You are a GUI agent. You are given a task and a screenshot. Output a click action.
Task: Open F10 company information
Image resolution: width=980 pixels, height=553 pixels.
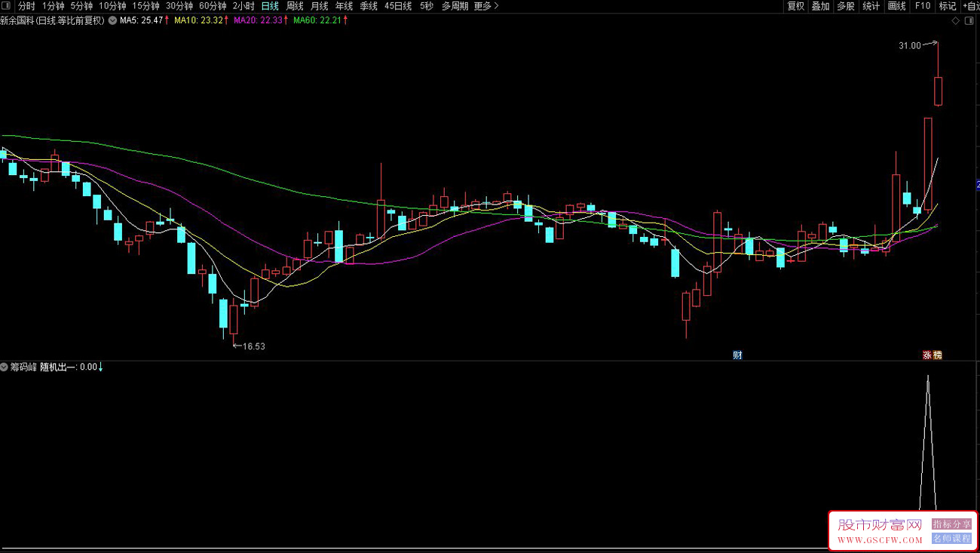click(x=923, y=6)
